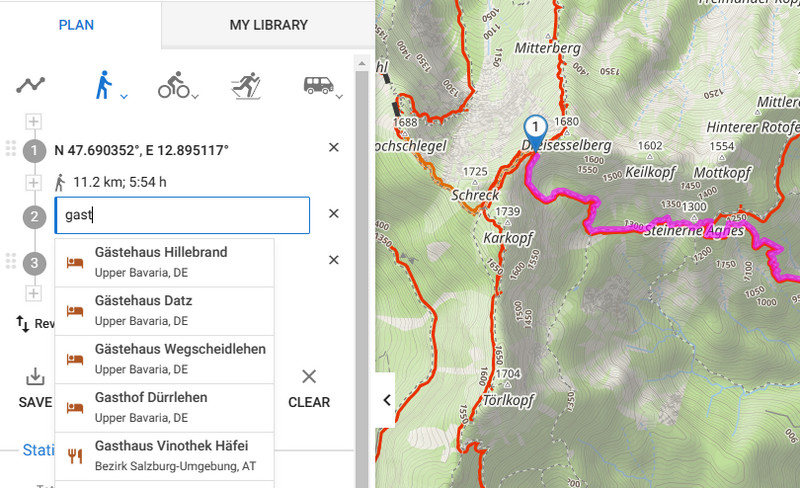Clear the planned route
800x488 pixels.
[x=309, y=387]
